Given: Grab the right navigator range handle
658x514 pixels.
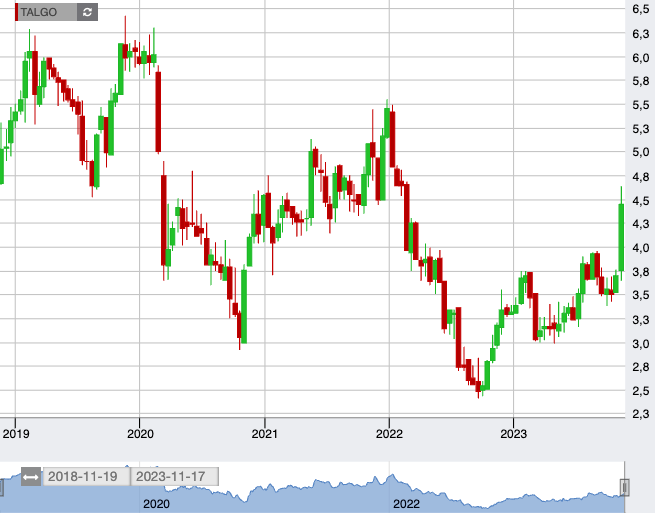Looking at the screenshot, I should pos(625,488).
